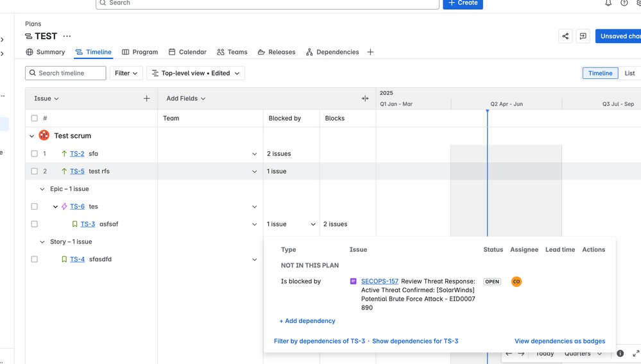Click the timeline forward arrow

521,353
